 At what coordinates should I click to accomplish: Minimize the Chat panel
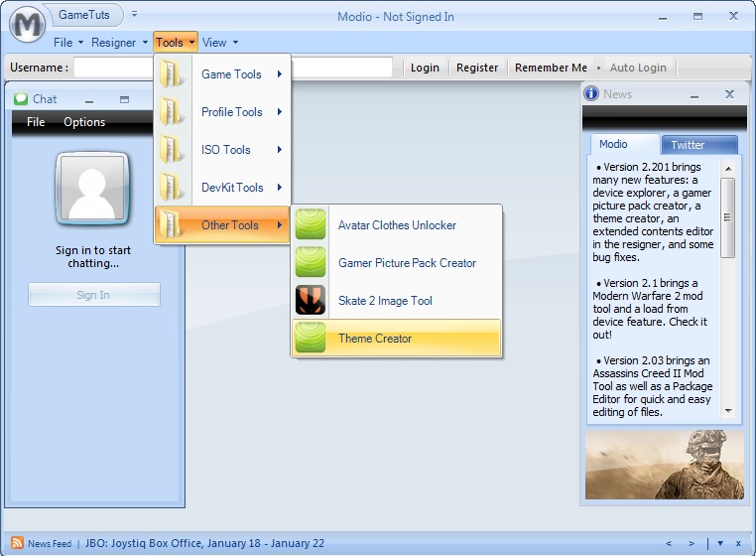point(89,100)
